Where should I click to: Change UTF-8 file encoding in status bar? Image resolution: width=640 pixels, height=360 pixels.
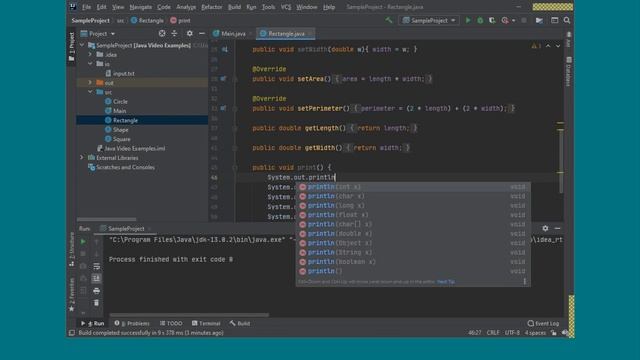(512, 333)
